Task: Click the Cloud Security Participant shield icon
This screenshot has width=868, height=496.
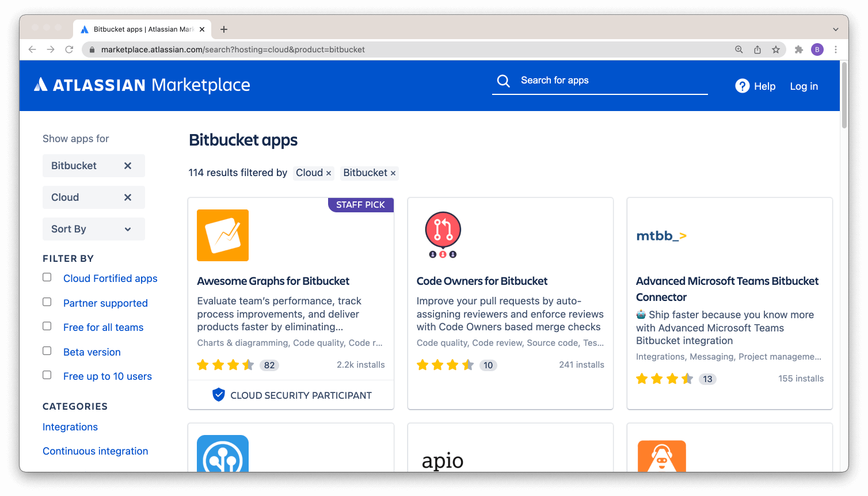Action: pos(218,395)
